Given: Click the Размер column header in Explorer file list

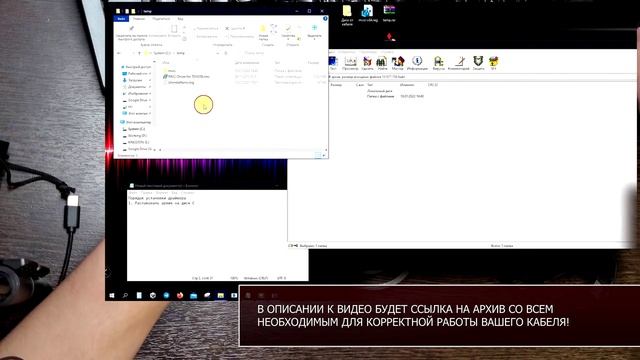Looking at the screenshot, I should (313, 63).
